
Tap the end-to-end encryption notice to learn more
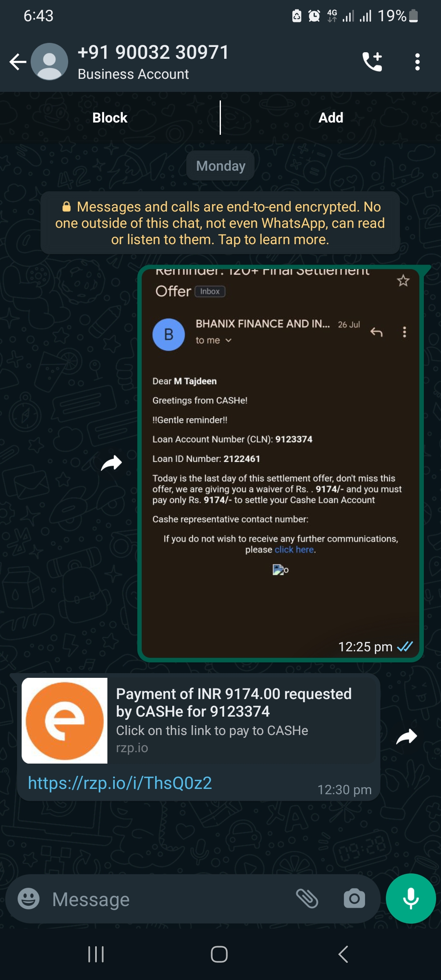click(x=220, y=223)
